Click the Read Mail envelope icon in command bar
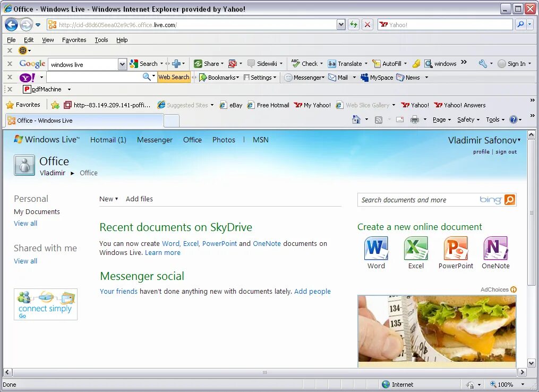 pyautogui.click(x=400, y=120)
